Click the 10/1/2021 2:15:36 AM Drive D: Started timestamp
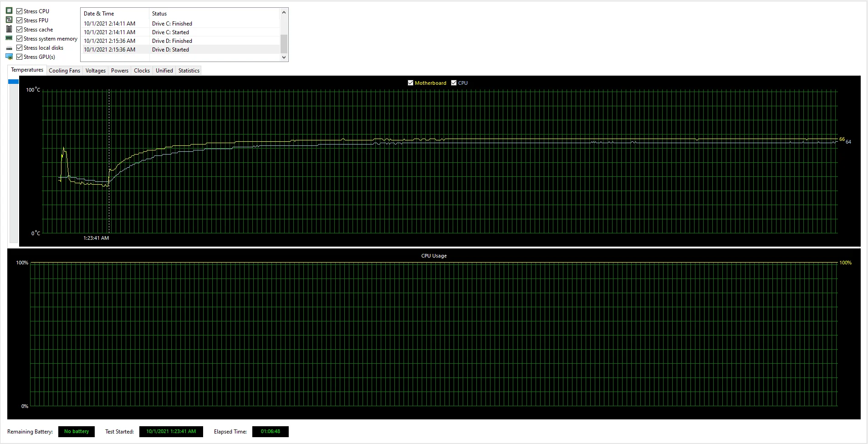 pyautogui.click(x=109, y=50)
